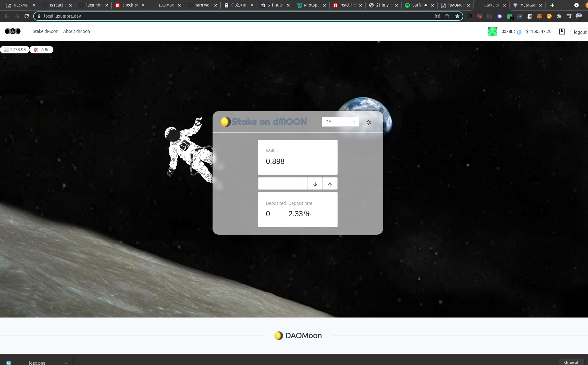Open a new browser tab

point(552,5)
